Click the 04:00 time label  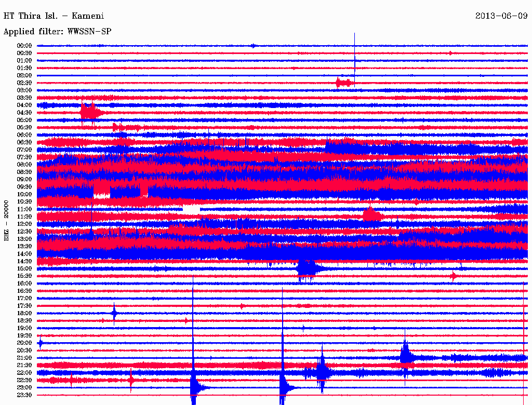24,105
